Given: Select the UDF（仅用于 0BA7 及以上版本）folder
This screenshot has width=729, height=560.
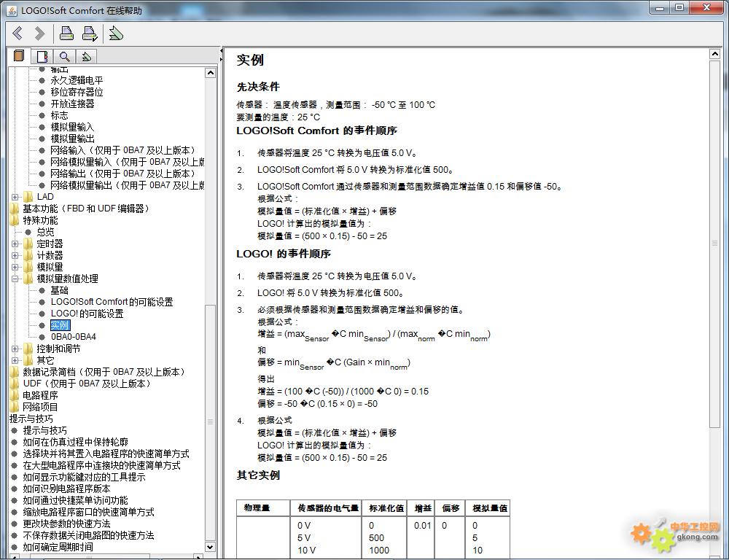Looking at the screenshot, I should (x=88, y=384).
